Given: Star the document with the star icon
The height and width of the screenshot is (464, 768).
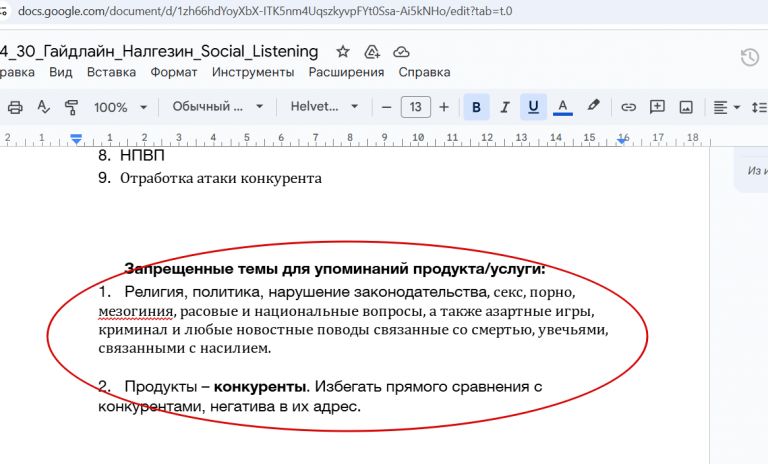Looking at the screenshot, I should tap(343, 51).
